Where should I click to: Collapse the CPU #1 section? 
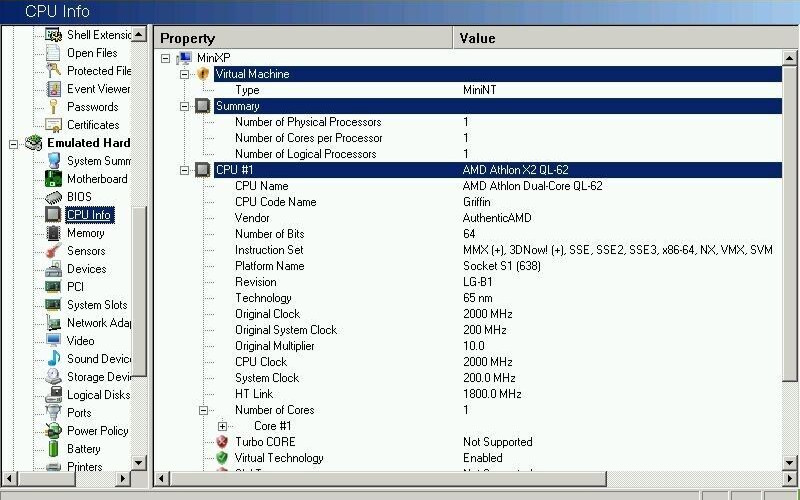point(184,170)
